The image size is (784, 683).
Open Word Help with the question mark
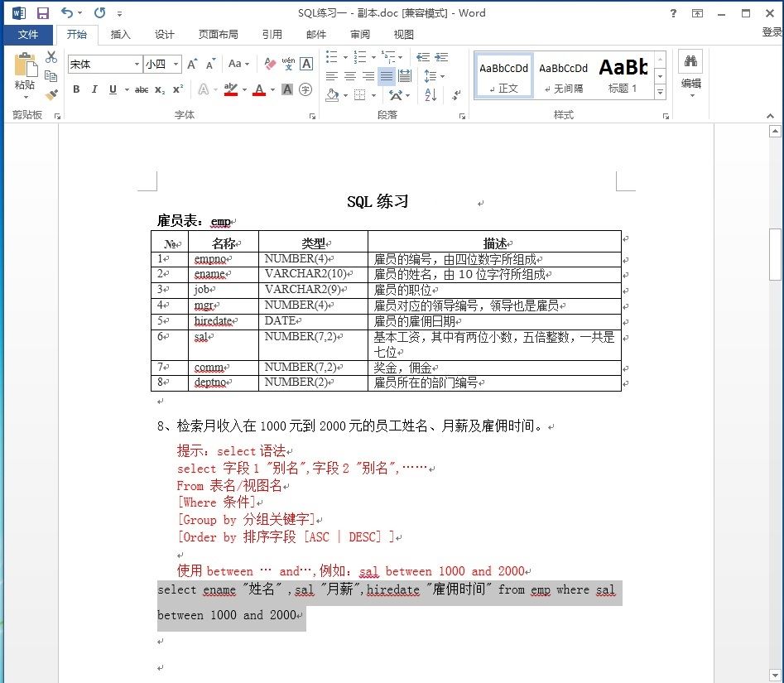(x=674, y=13)
